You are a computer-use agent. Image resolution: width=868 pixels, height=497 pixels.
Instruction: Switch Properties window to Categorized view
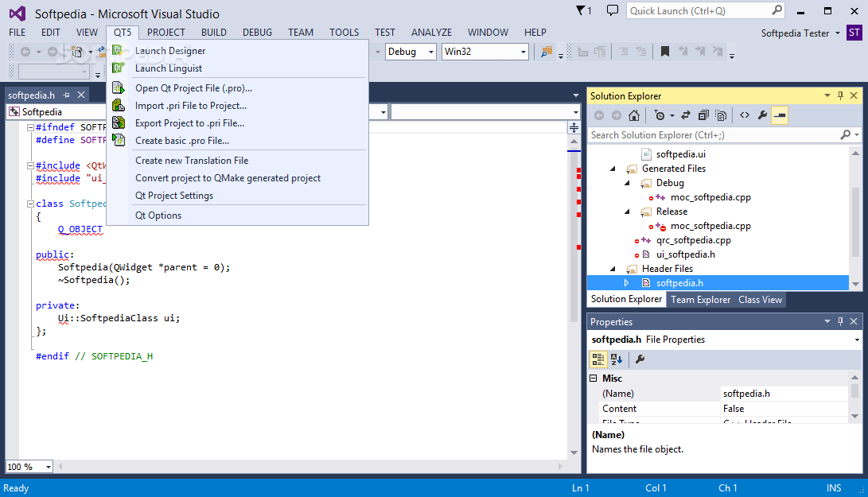click(597, 359)
